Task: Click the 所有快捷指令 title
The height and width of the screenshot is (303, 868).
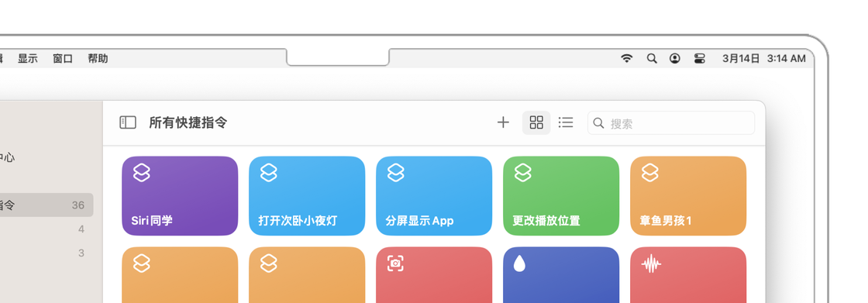Action: pyautogui.click(x=188, y=123)
